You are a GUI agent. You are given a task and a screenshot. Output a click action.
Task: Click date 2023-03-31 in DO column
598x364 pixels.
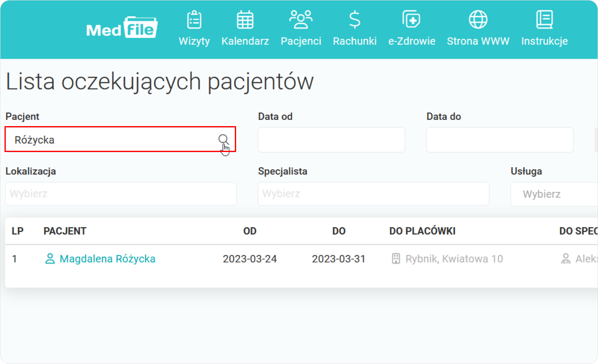[x=338, y=259]
